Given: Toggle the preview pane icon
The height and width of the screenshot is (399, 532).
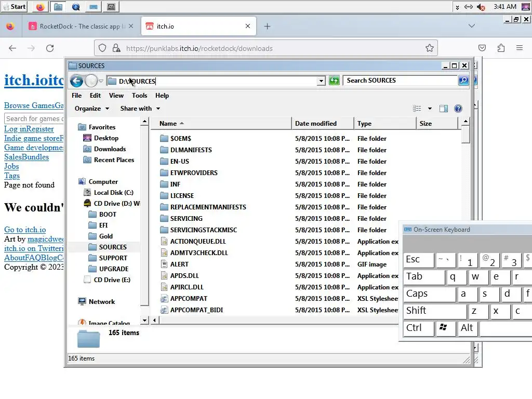Looking at the screenshot, I should pyautogui.click(x=444, y=109).
